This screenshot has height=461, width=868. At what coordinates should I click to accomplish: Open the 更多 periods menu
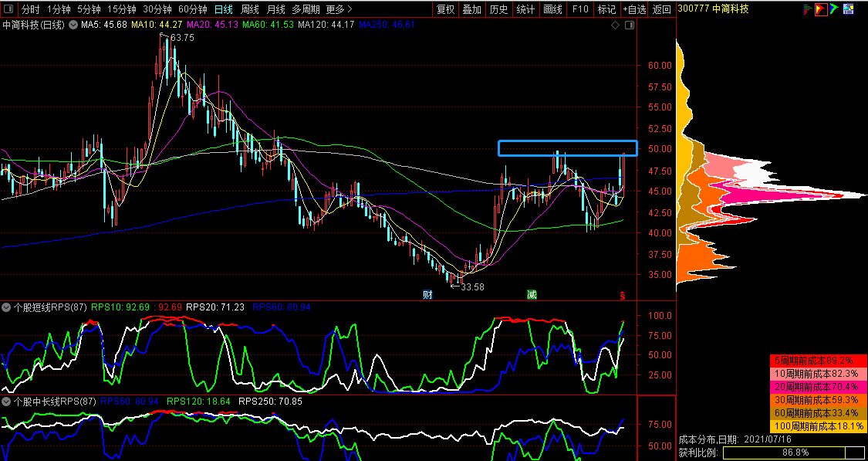339,9
